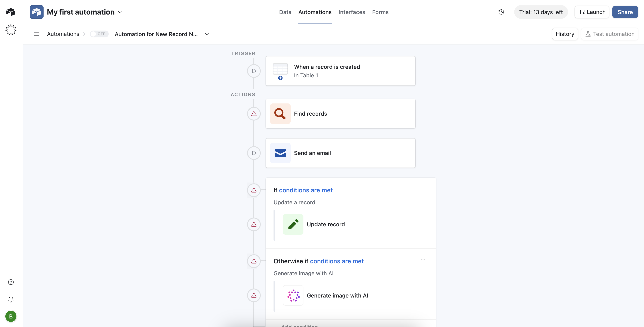Open your account menu via avatar
Viewport: 644px width, 327px height.
(11, 316)
